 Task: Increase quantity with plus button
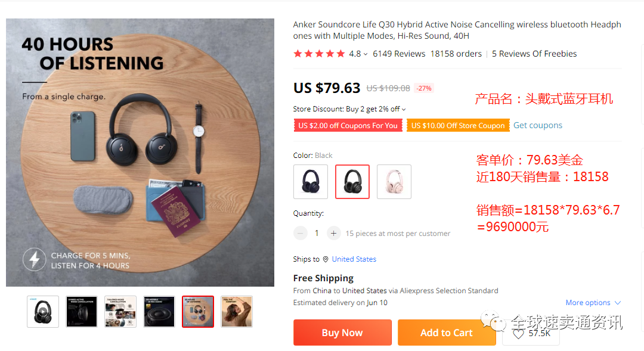(334, 233)
